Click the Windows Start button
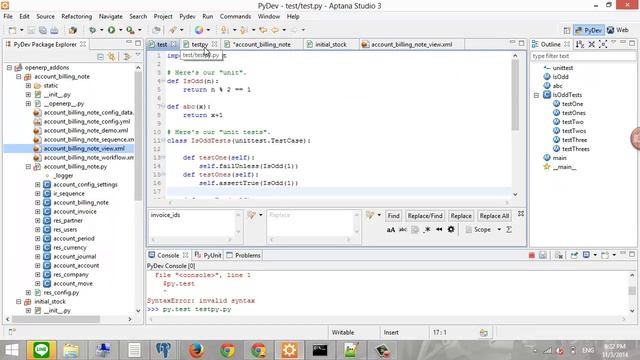 [12, 350]
